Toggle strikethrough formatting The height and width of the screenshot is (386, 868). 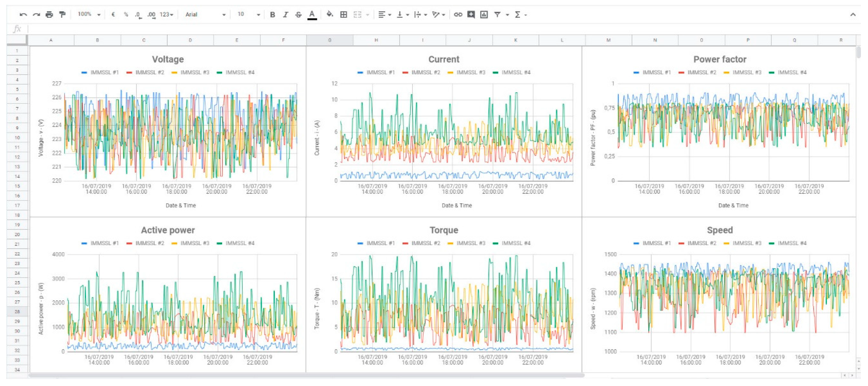click(298, 14)
